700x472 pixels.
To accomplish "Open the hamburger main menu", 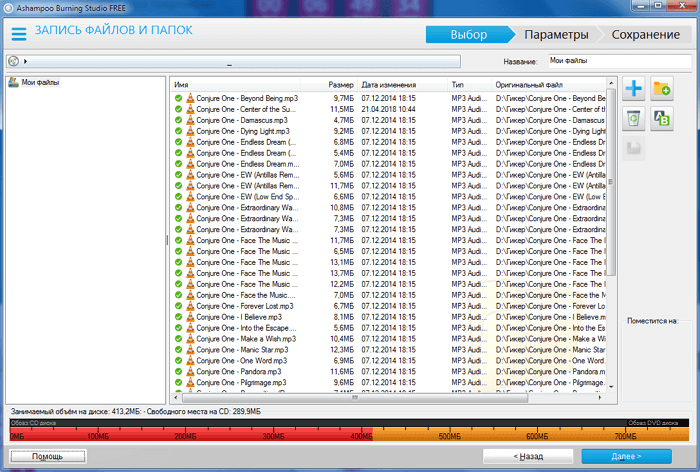I will click(x=18, y=34).
